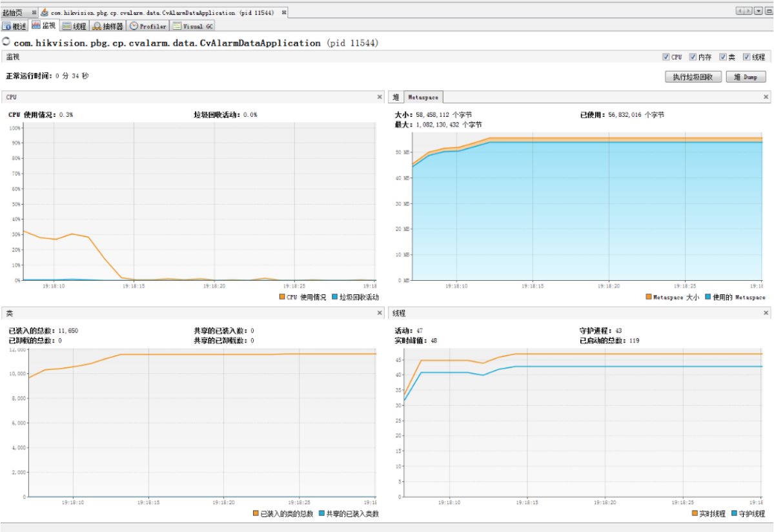The width and height of the screenshot is (774, 532).
Task: Click the Java application icon in document tab
Action: (45, 12)
